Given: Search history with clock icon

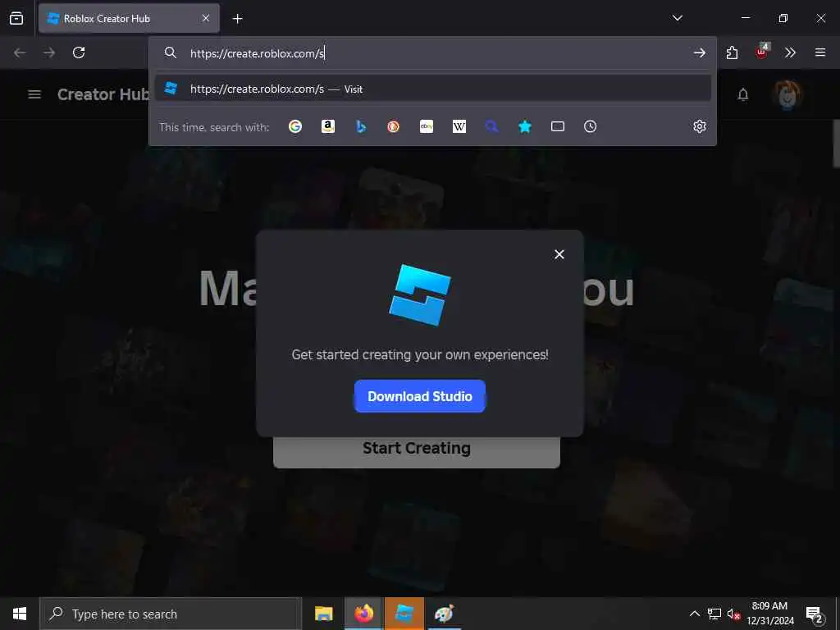Looking at the screenshot, I should pyautogui.click(x=591, y=126).
